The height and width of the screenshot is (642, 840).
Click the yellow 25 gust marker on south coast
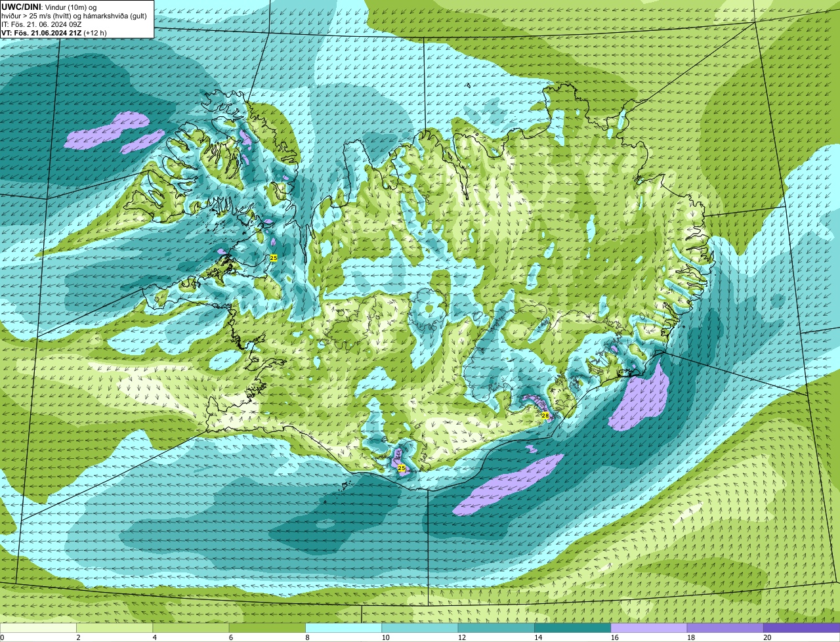pos(402,468)
